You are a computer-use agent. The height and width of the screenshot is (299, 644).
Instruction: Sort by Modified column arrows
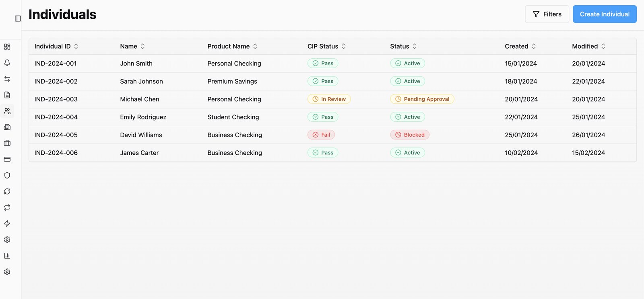tap(603, 46)
